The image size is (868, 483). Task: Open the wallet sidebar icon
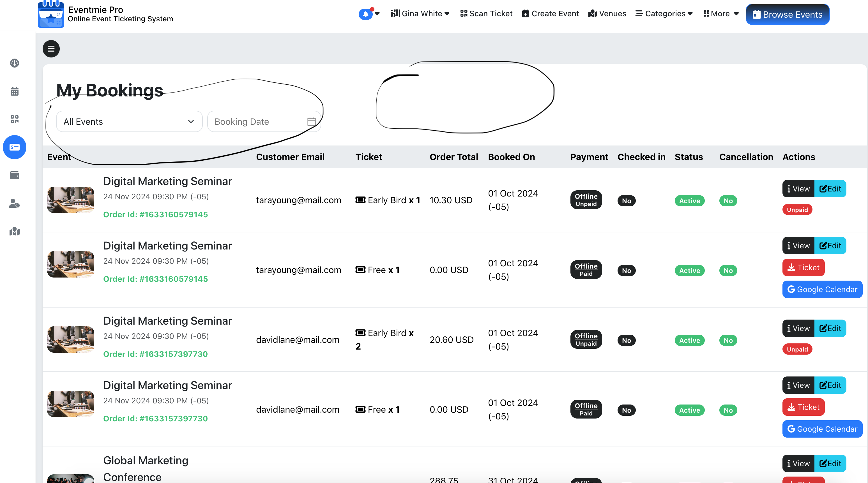pos(15,175)
